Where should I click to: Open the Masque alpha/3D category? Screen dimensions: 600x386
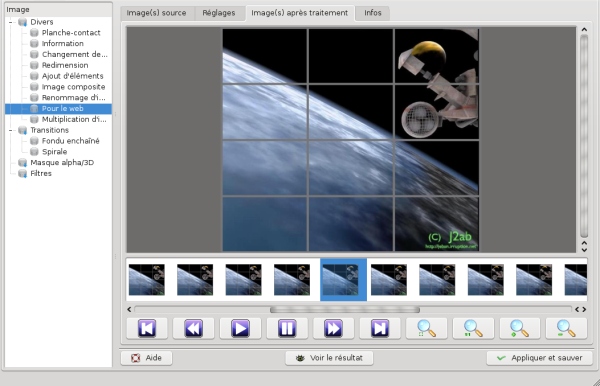[62, 163]
